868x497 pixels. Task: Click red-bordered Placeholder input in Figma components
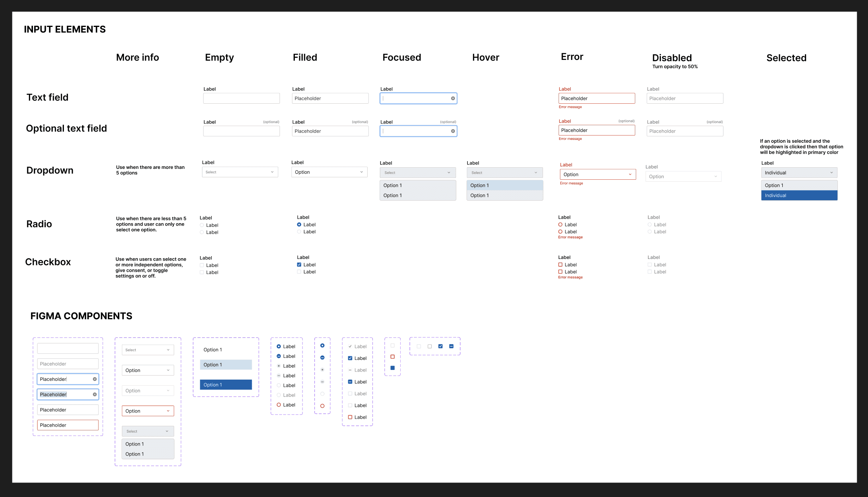pyautogui.click(x=68, y=425)
